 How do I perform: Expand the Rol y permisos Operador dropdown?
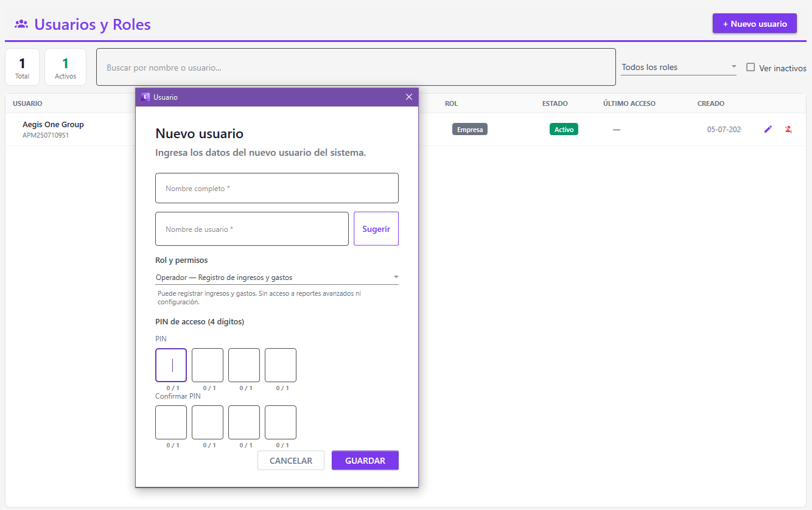click(x=277, y=278)
